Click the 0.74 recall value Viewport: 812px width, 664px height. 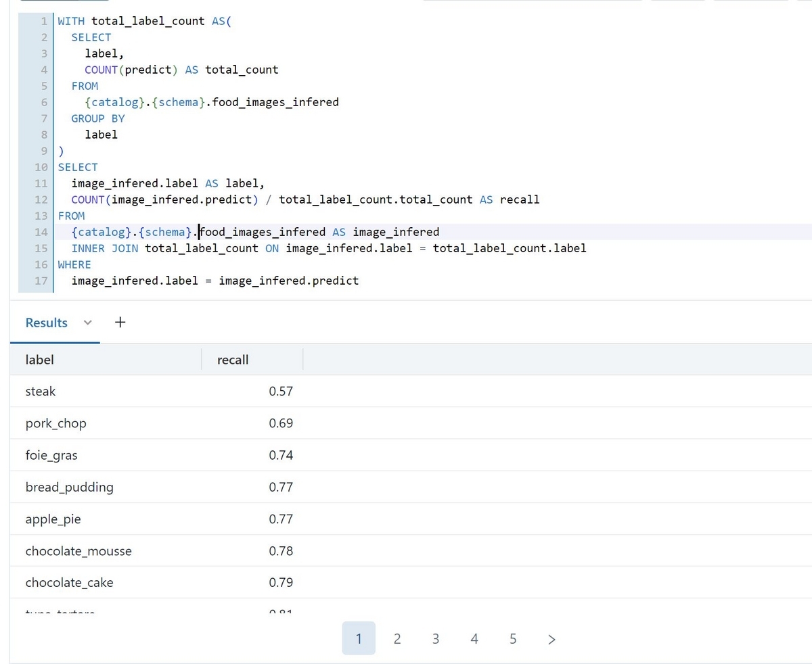[x=281, y=455]
